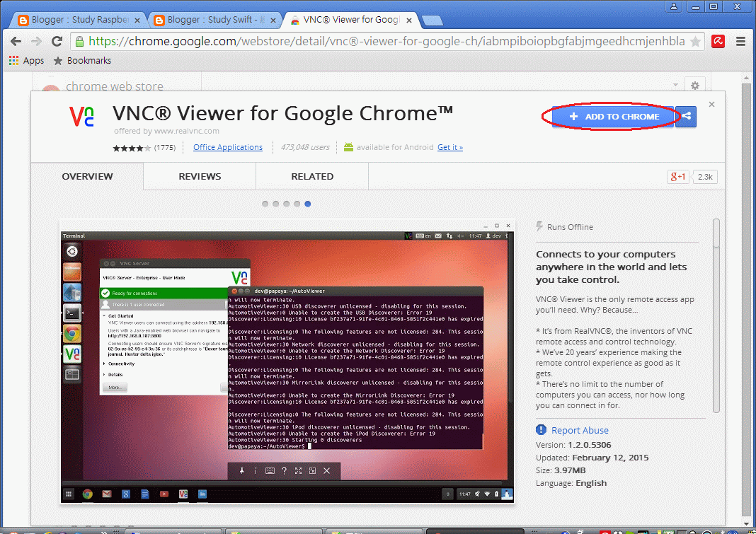Bookmark this page with the star icon

pyautogui.click(x=695, y=42)
